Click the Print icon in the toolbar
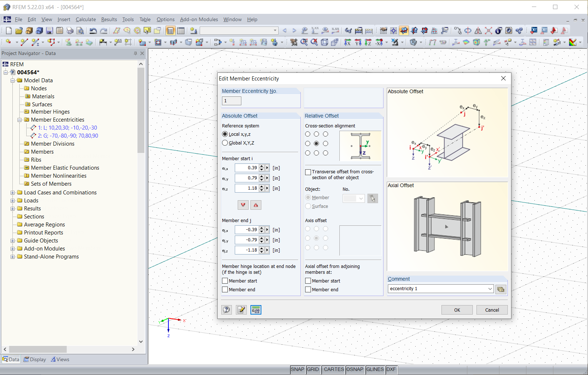The image size is (588, 375). coord(70,31)
